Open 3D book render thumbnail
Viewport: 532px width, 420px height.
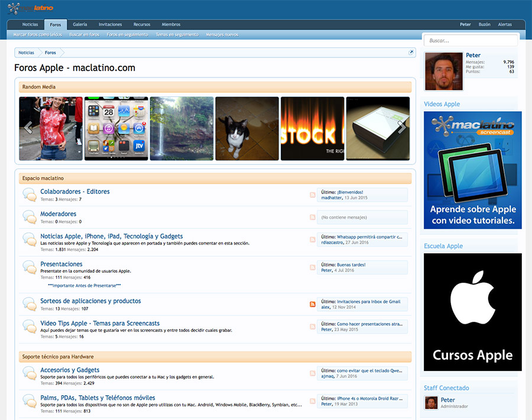point(378,129)
